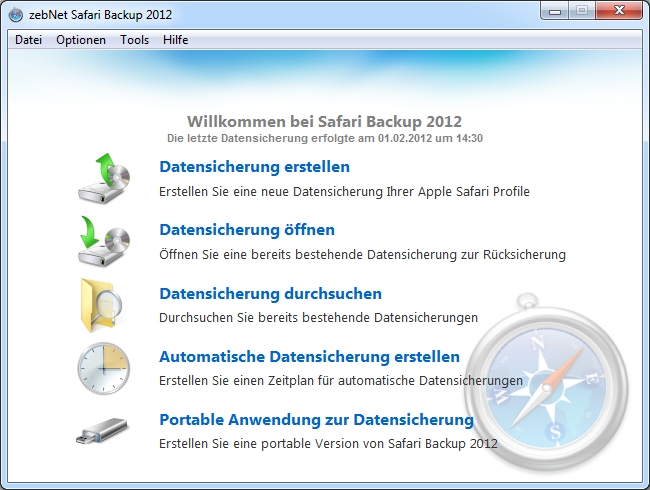Click text 'Erstellen Sie eine neue Datensicherung Ihrer Apple Safari Profile'

(344, 192)
